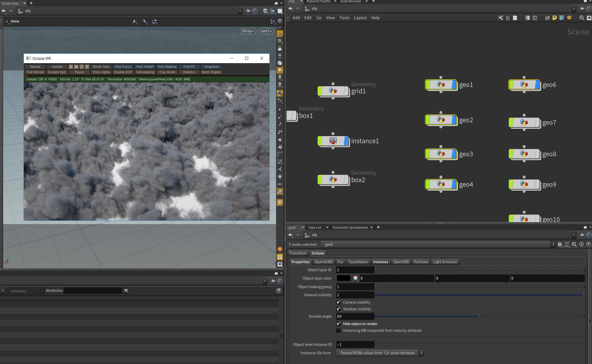Viewport: 592px width, 364px height.
Task: Click the Smooth angle slider
Action: pos(479,316)
